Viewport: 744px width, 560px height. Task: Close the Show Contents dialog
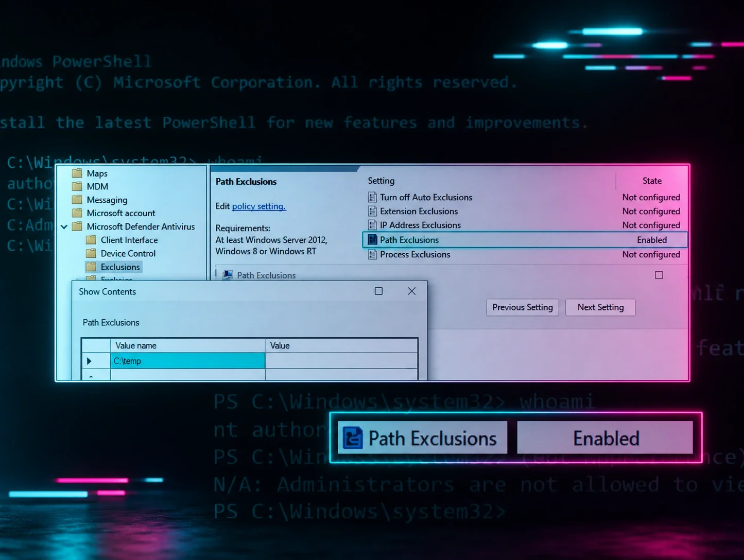pyautogui.click(x=412, y=291)
